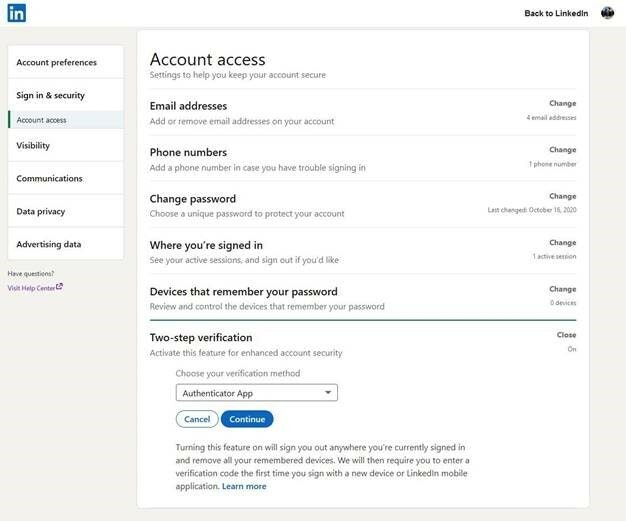Expand the Phone numbers Change option
The image size is (626, 521).
click(x=562, y=150)
